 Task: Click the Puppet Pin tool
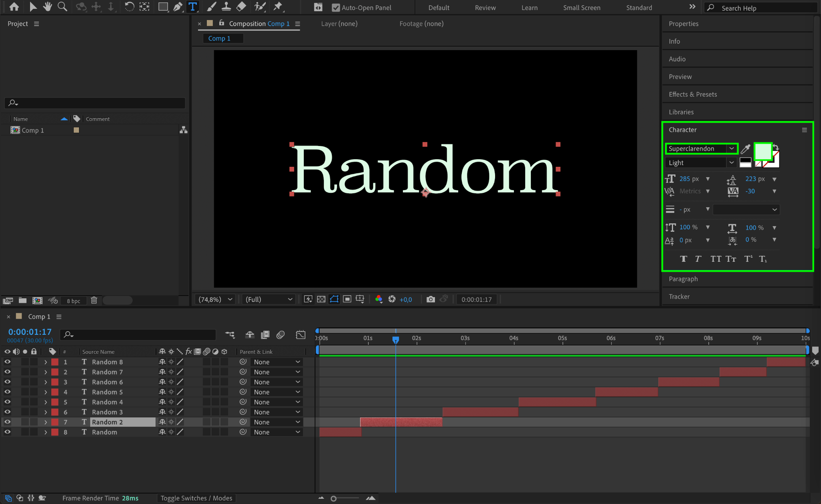point(277,7)
